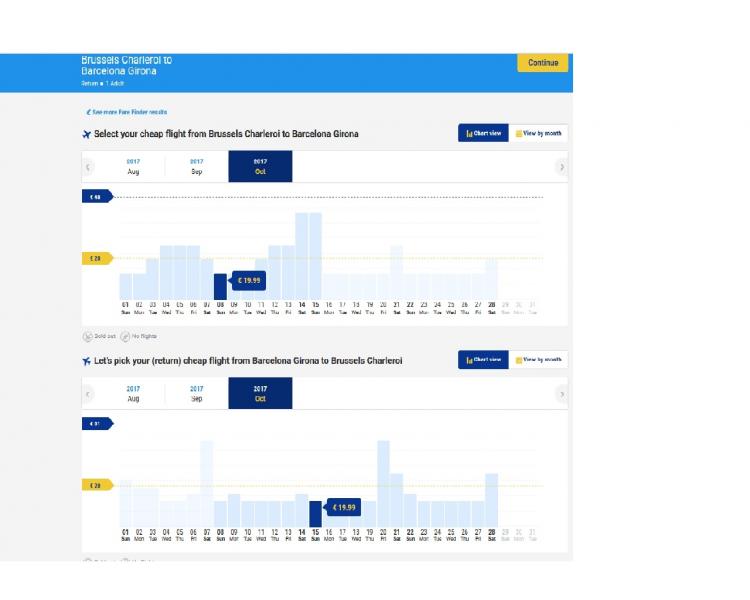Viewport: 750px width, 600px height.
Task: Select 2017 Aug tab for outbound flight
Action: pyautogui.click(x=133, y=167)
